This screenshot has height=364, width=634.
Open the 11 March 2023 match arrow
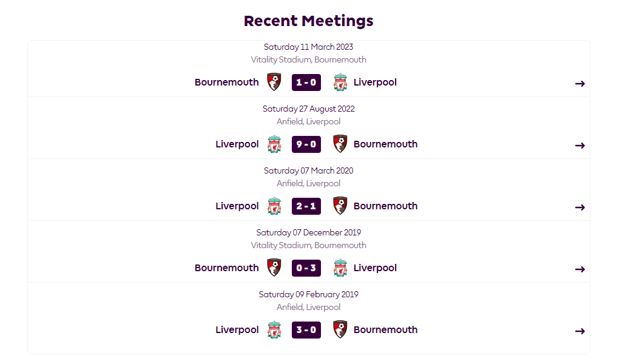pyautogui.click(x=580, y=83)
